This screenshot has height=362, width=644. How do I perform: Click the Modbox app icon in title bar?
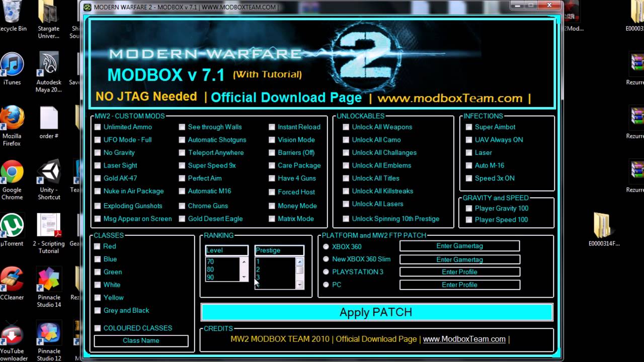[x=87, y=7]
